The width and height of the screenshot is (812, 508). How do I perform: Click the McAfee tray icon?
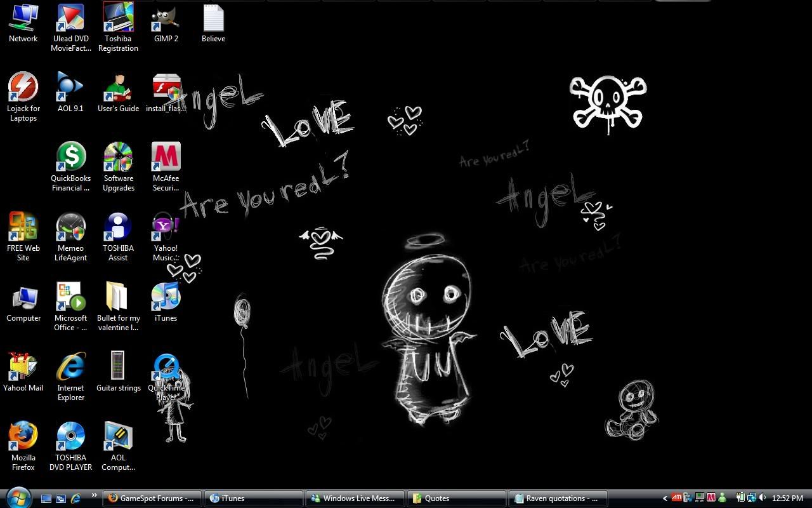[x=711, y=498]
